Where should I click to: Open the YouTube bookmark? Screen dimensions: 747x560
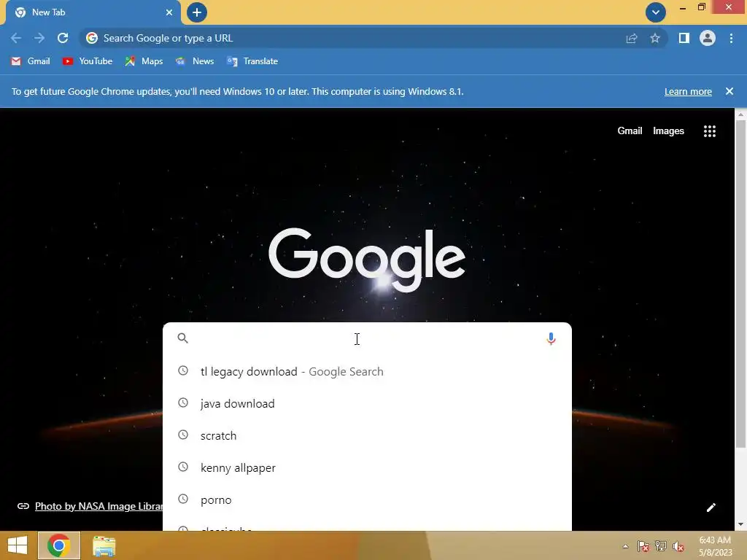(x=88, y=61)
